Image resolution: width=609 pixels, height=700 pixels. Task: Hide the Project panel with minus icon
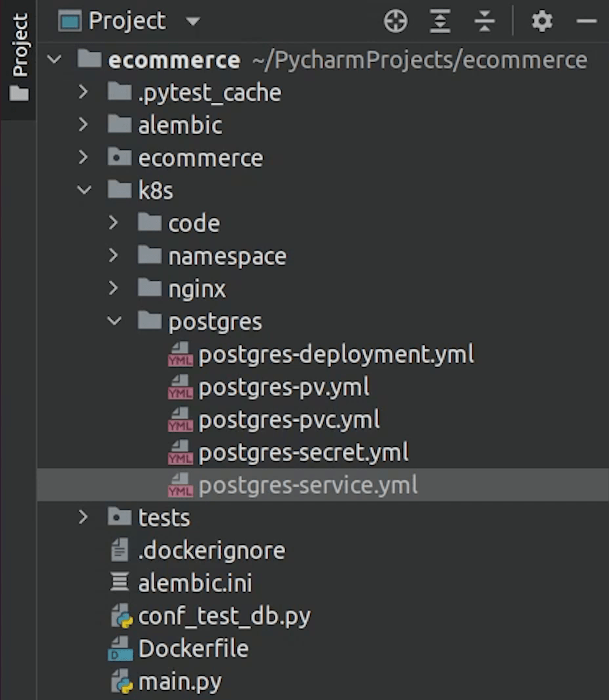coord(586,22)
